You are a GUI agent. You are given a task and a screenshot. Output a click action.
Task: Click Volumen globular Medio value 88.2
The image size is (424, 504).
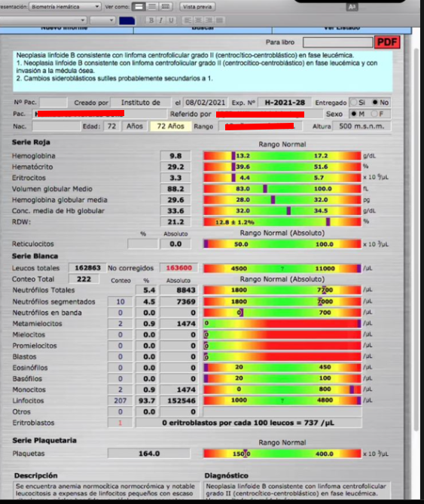point(175,188)
